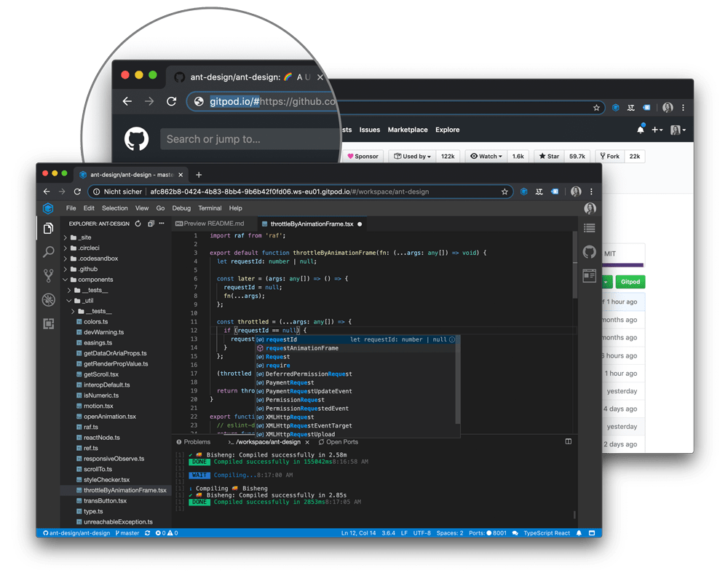728x579 pixels.
Task: Click green Gitpod button on GitHub page
Action: point(630,282)
